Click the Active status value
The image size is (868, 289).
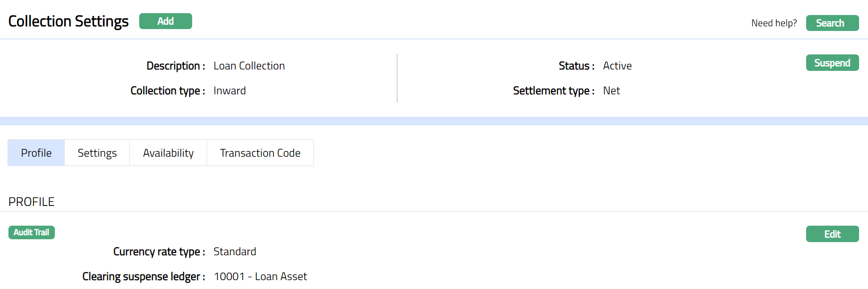pos(617,66)
